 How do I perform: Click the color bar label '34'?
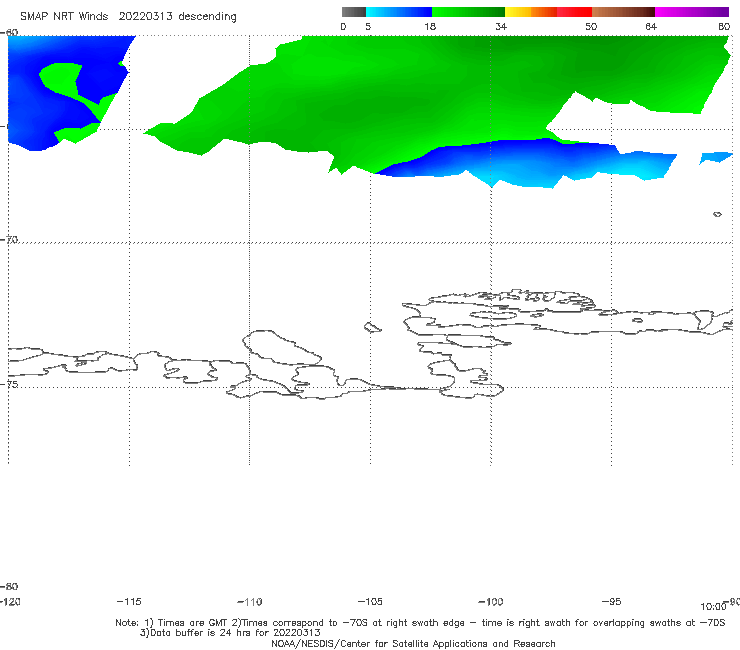coord(501,26)
